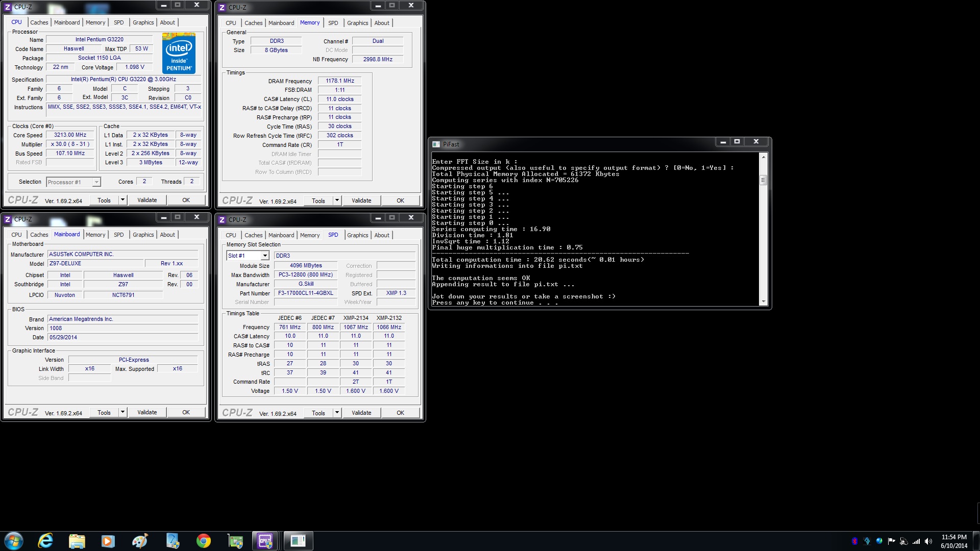This screenshot has width=980, height=551.
Task: Click the shielded blue tool taskbar icon
Action: click(172, 541)
